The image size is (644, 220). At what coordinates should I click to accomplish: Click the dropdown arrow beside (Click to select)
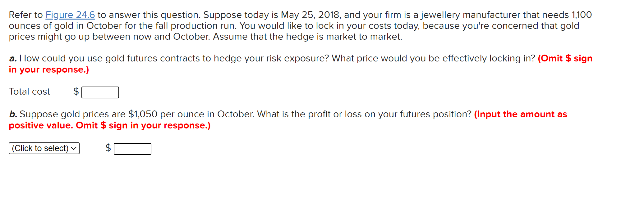tap(74, 148)
